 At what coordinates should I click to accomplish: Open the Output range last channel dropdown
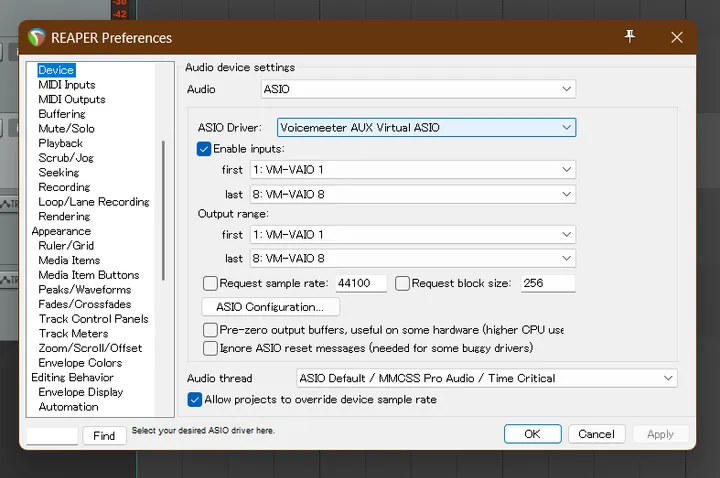(x=411, y=258)
